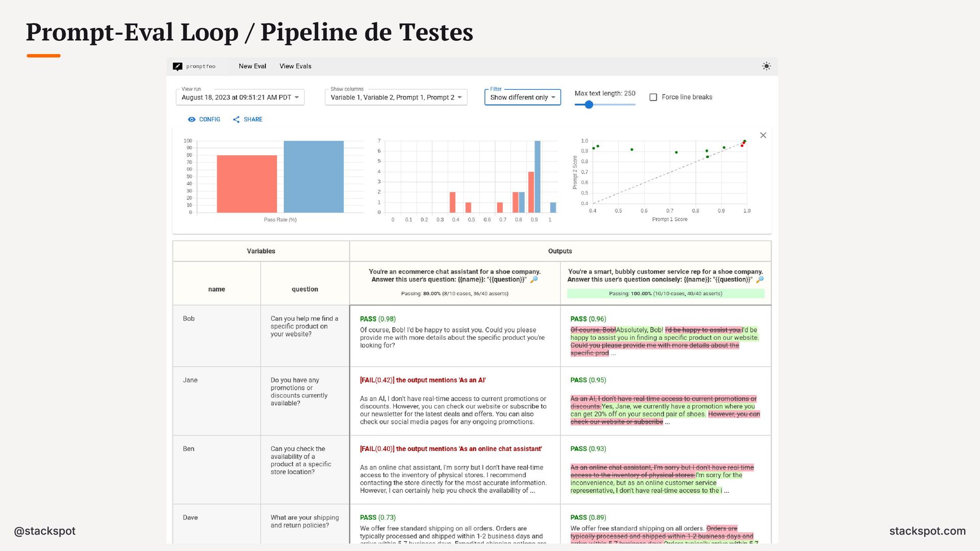Click the name column header
980x551 pixels.
(x=216, y=289)
